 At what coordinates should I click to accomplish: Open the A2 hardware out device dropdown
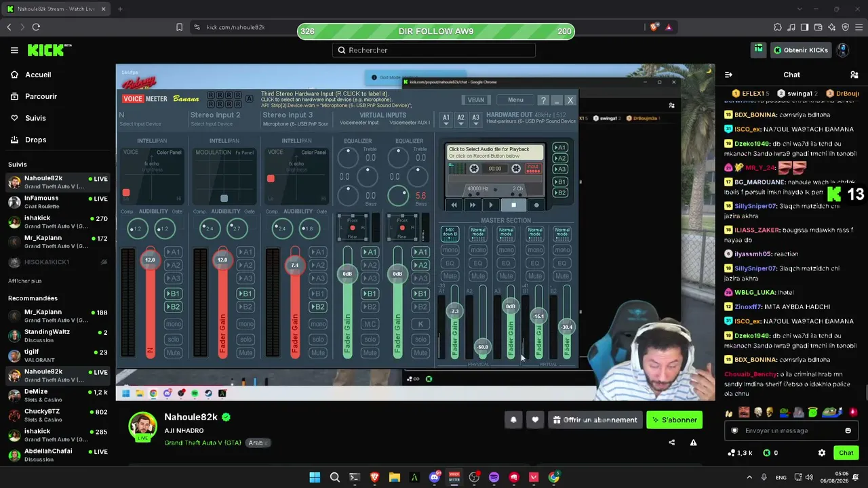(x=461, y=119)
